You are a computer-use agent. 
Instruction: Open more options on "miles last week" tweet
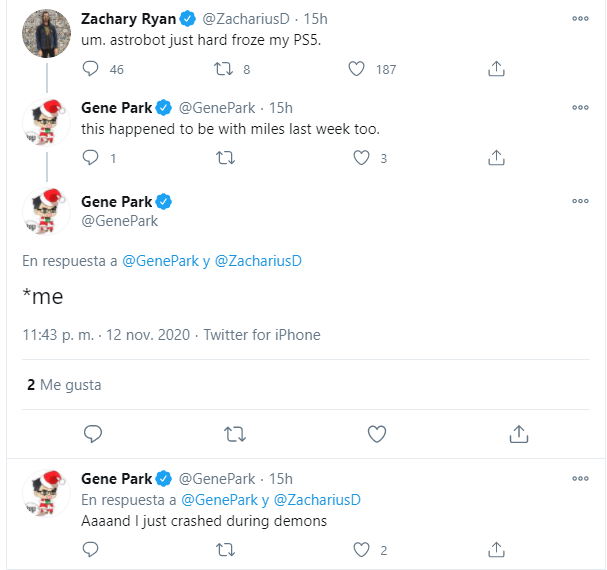pos(580,107)
